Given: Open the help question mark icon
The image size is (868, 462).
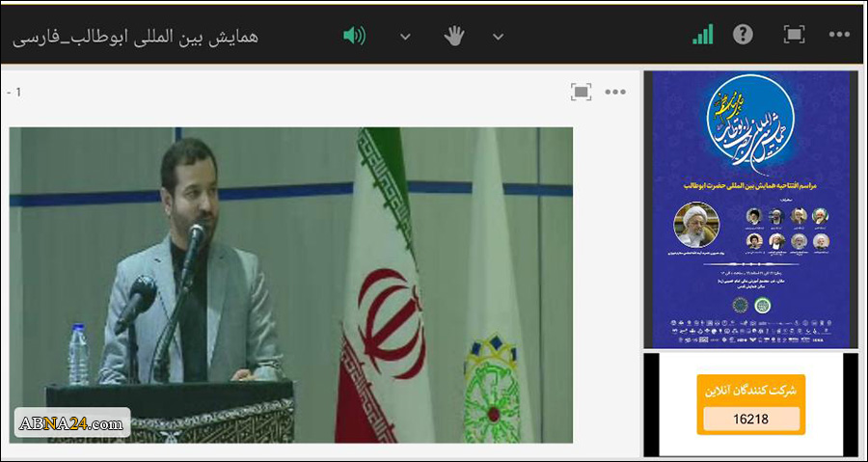Looking at the screenshot, I should tap(743, 35).
